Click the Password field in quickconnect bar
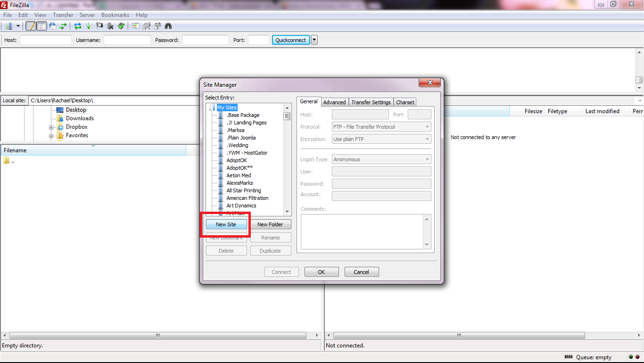The width and height of the screenshot is (644, 363). click(x=206, y=40)
